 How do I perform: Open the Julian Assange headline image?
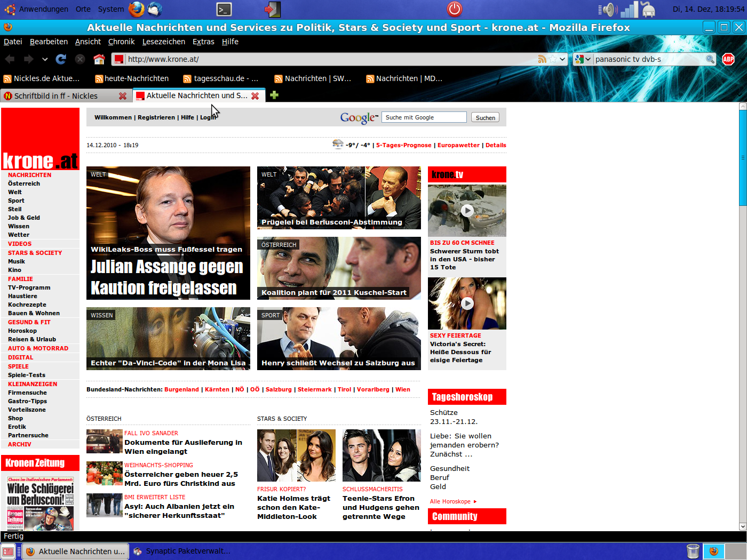[x=168, y=233]
